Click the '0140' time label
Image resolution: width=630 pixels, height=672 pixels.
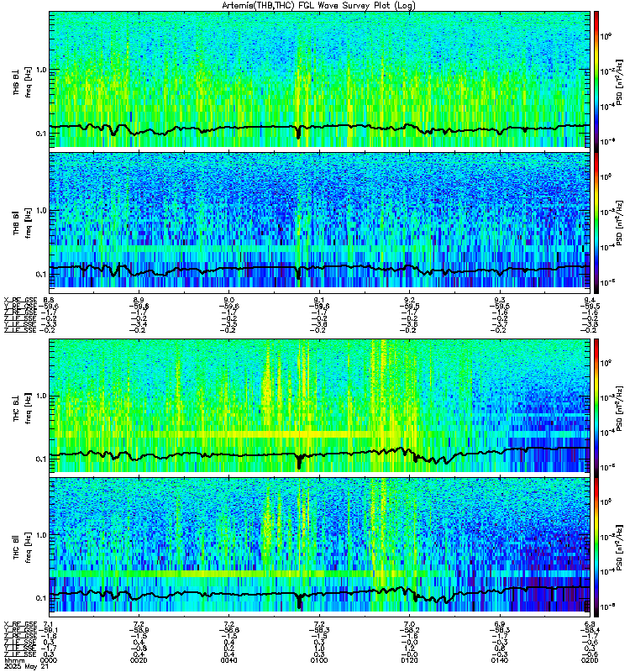click(500, 660)
